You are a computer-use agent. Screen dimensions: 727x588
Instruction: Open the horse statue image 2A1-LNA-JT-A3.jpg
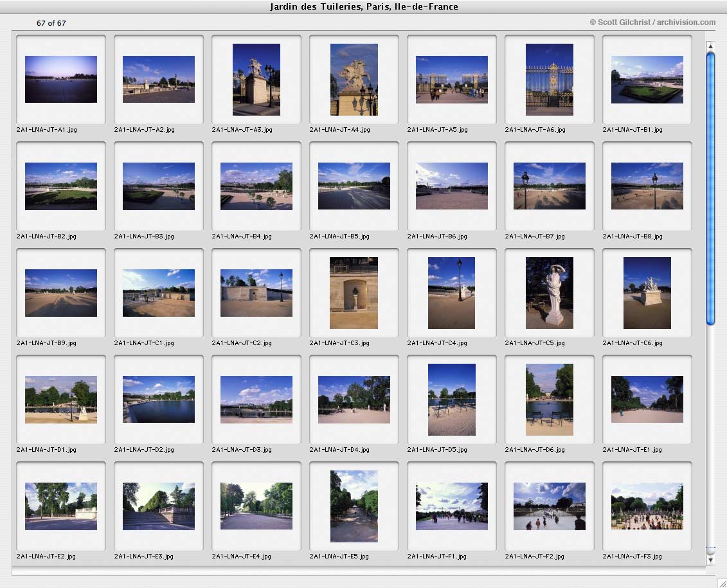(x=256, y=79)
